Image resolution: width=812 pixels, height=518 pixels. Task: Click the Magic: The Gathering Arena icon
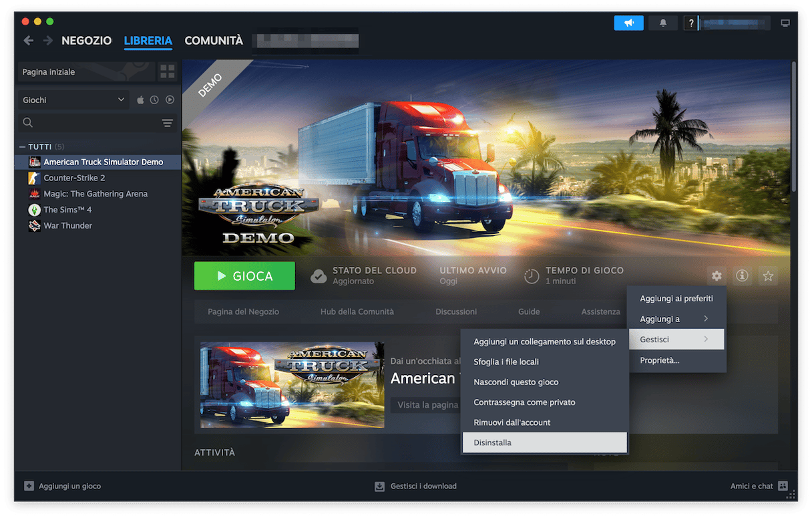pos(35,194)
